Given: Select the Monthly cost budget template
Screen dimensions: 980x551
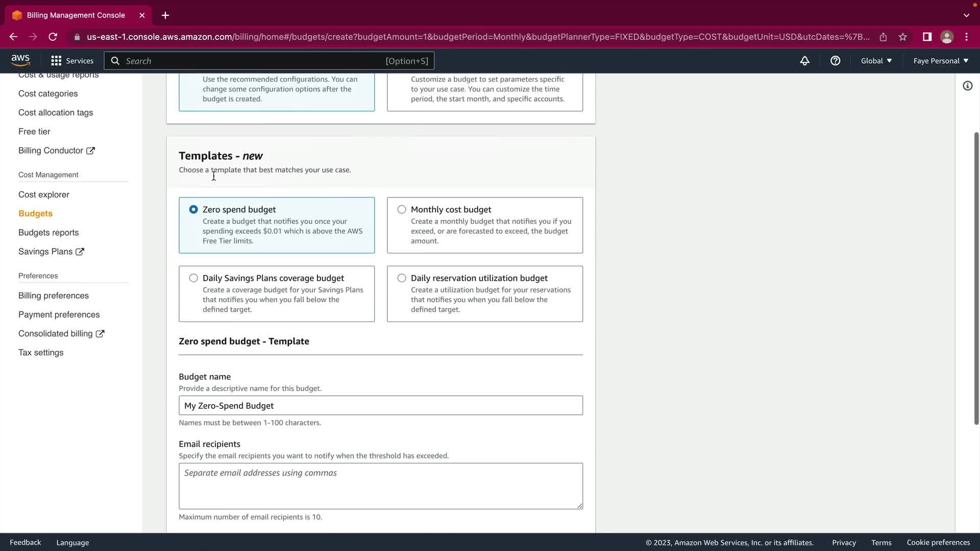Looking at the screenshot, I should (402, 210).
